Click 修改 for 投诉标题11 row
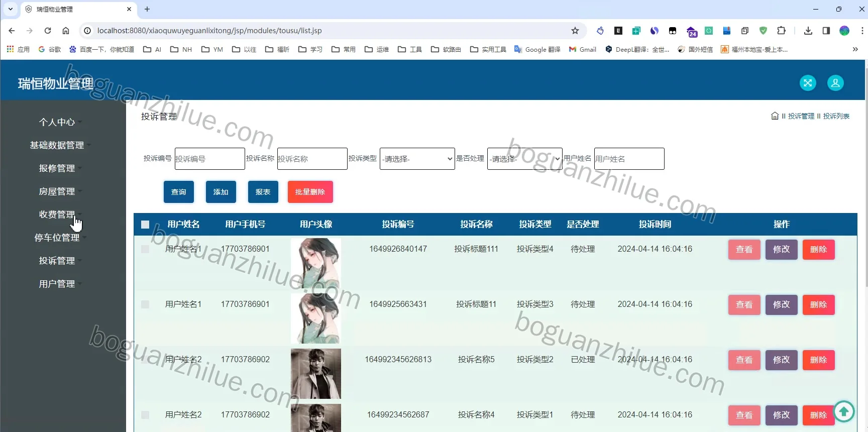868x432 pixels. 782,305
